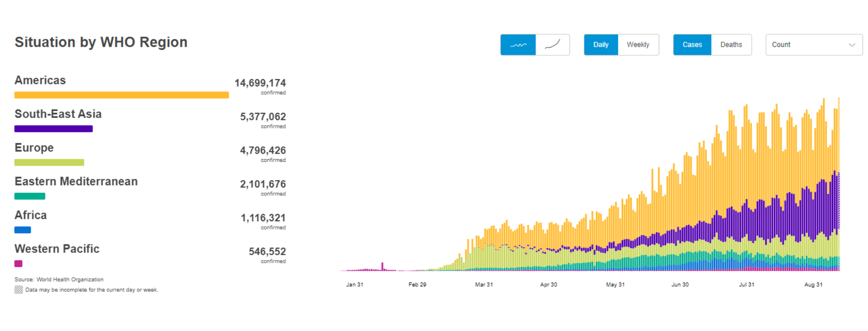Screen dimensions: 868x331
Task: Click the Western Pacific magenta swatch
Action: coord(19,264)
